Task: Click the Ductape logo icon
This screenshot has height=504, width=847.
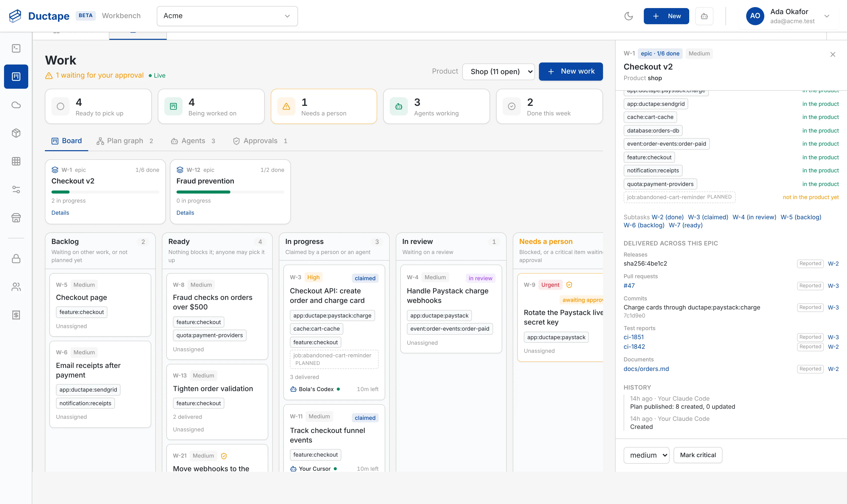Action: pyautogui.click(x=15, y=16)
